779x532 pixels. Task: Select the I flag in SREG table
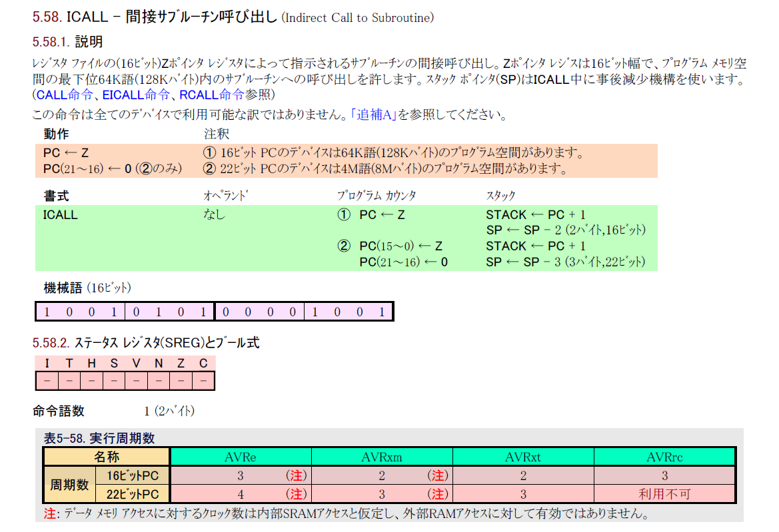point(47,363)
